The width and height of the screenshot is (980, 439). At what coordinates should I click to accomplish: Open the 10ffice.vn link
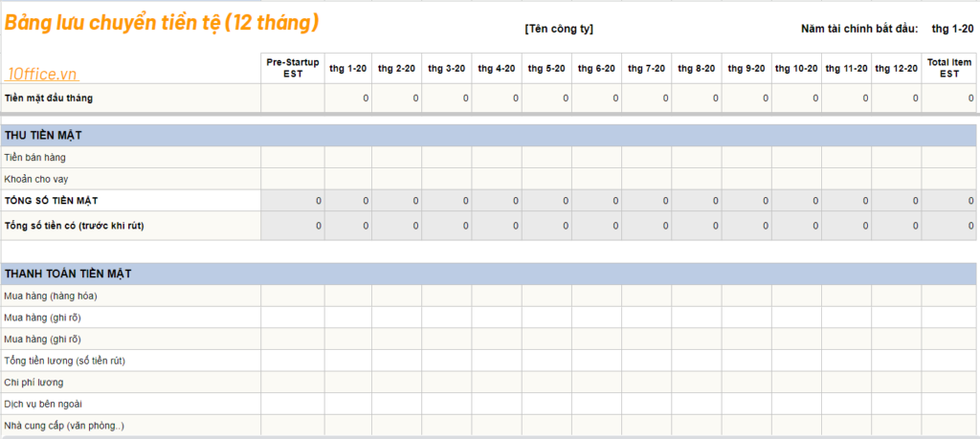coord(42,75)
